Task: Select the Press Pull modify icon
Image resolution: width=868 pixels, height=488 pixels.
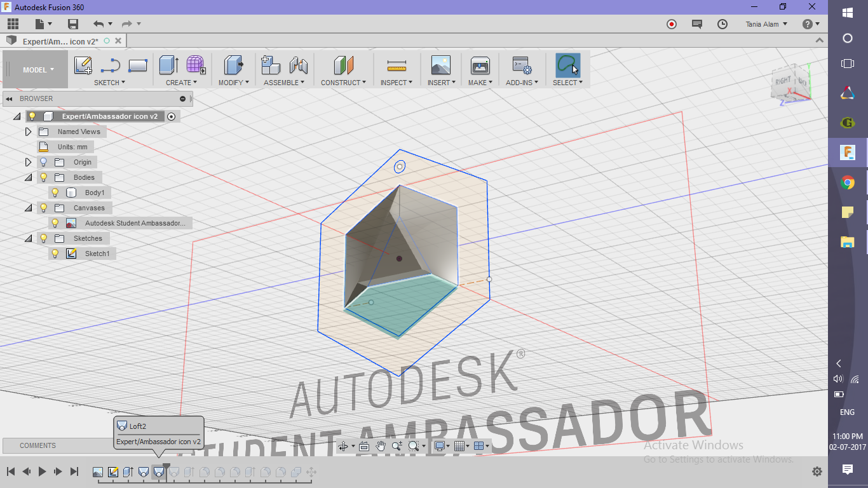Action: coord(233,65)
